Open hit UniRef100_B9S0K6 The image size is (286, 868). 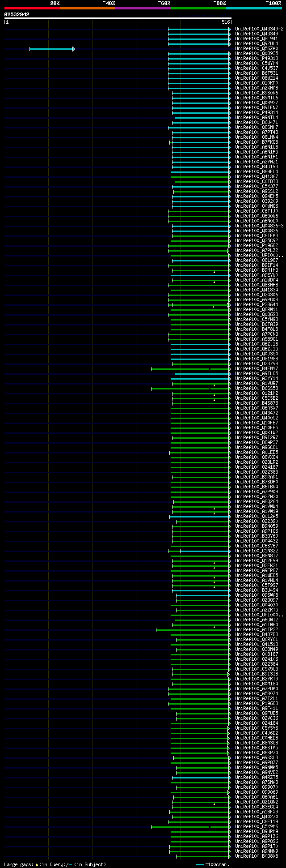[x=257, y=93]
